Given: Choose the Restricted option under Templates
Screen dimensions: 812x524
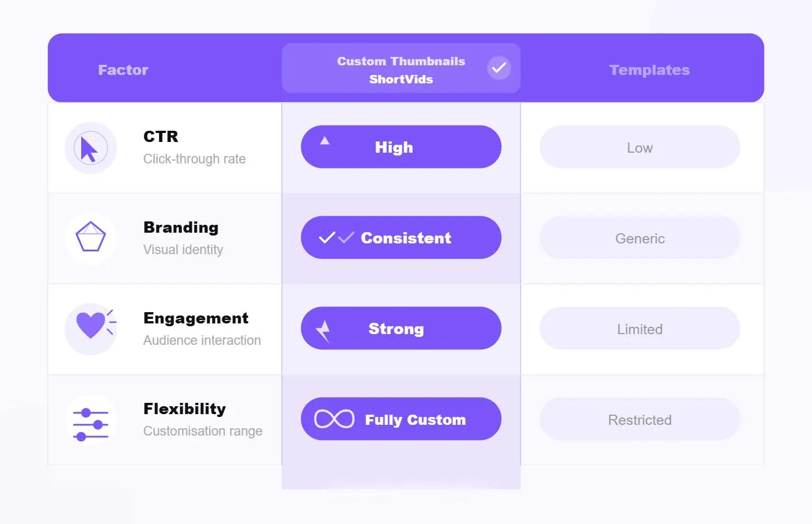Looking at the screenshot, I should pyautogui.click(x=639, y=420).
